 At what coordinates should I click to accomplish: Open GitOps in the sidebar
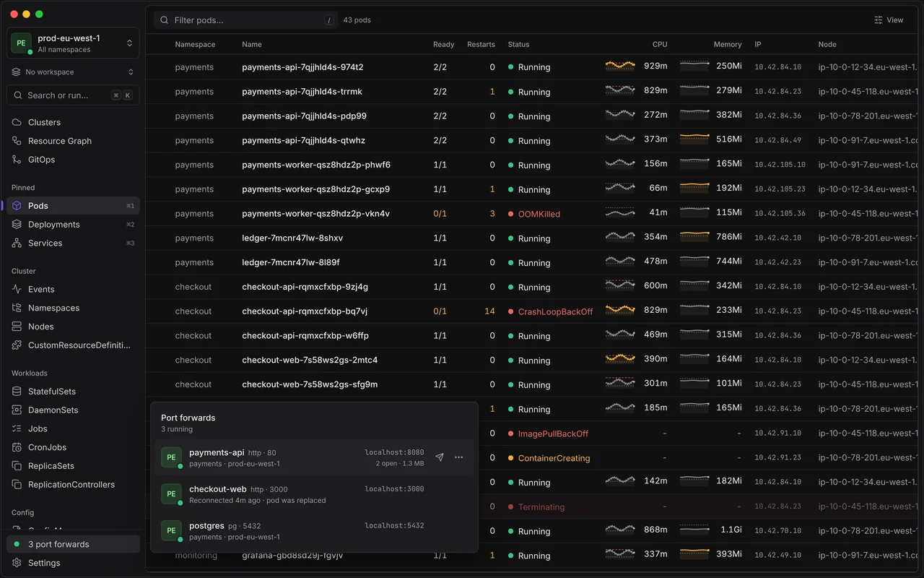tap(73, 160)
